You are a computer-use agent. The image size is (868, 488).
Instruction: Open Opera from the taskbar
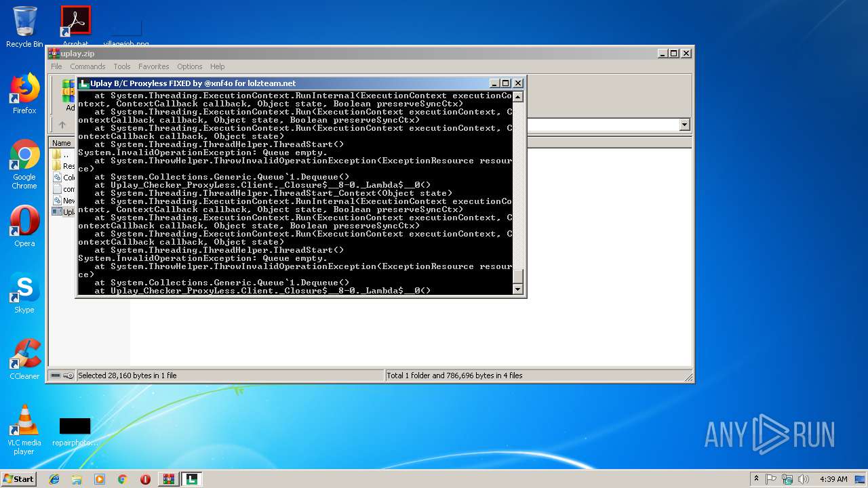point(145,479)
